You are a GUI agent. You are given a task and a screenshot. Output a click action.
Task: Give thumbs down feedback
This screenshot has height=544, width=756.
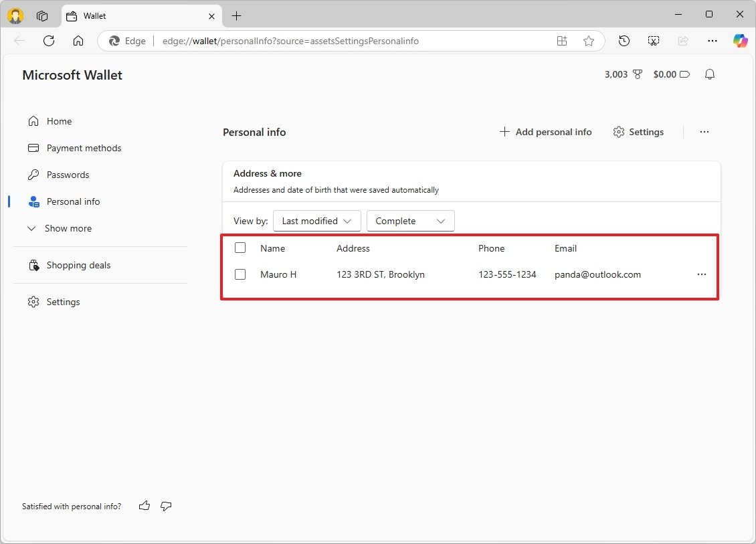pos(166,506)
